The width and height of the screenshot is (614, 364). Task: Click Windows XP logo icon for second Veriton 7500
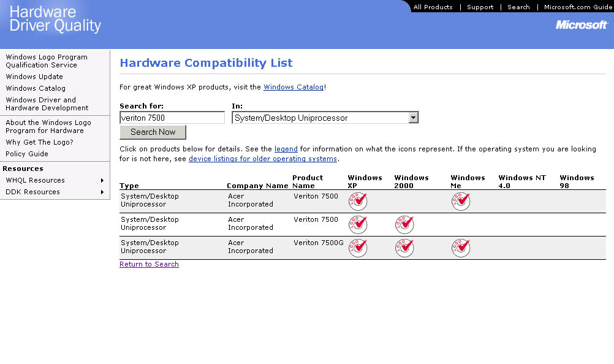(x=358, y=224)
